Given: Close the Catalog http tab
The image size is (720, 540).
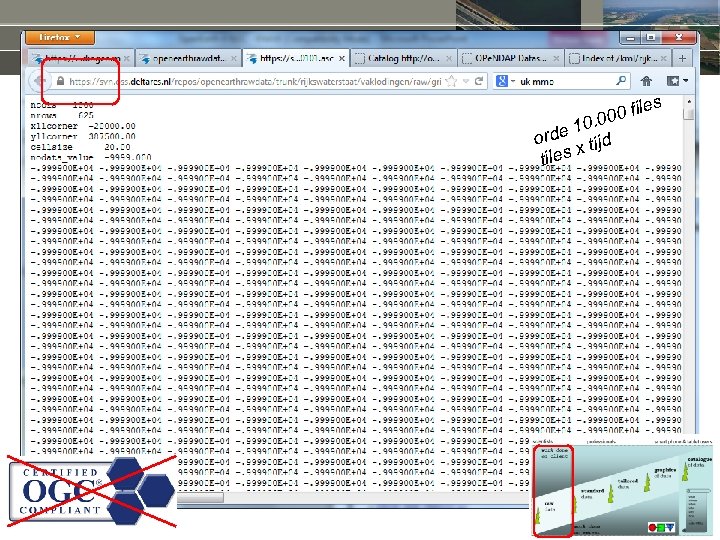Looking at the screenshot, I should (449, 59).
